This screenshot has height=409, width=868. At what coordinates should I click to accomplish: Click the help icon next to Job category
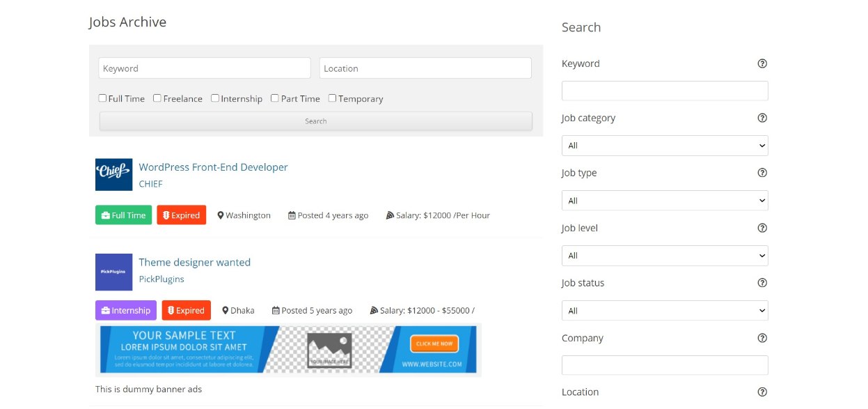point(762,118)
